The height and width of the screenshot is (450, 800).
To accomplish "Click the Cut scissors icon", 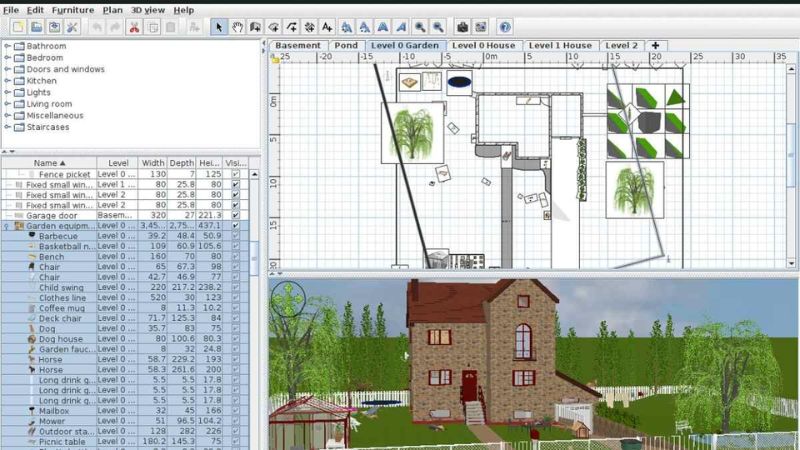I will tap(133, 27).
